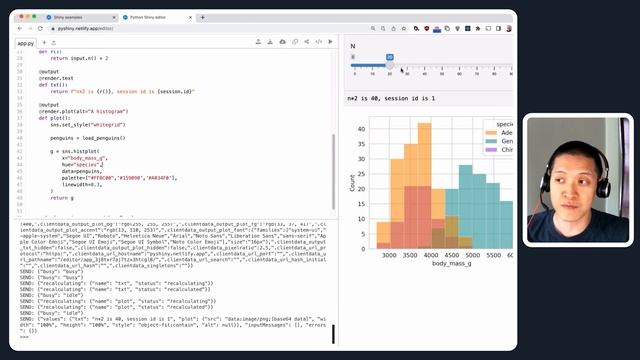
Task: Close the Shiny examples tab
Action: pyautogui.click(x=114, y=18)
